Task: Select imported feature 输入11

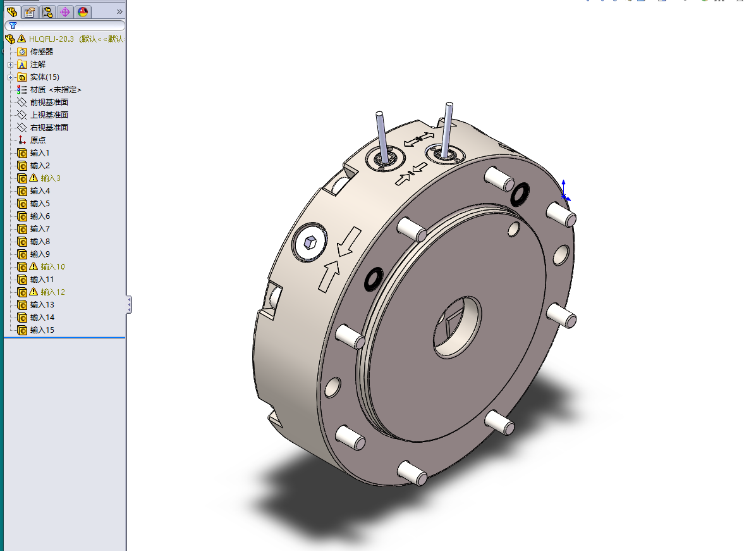Action: pyautogui.click(x=42, y=280)
